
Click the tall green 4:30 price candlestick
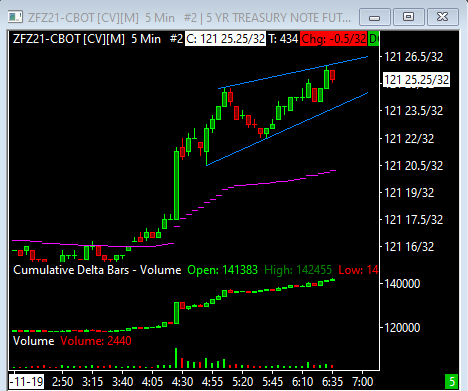(176, 185)
